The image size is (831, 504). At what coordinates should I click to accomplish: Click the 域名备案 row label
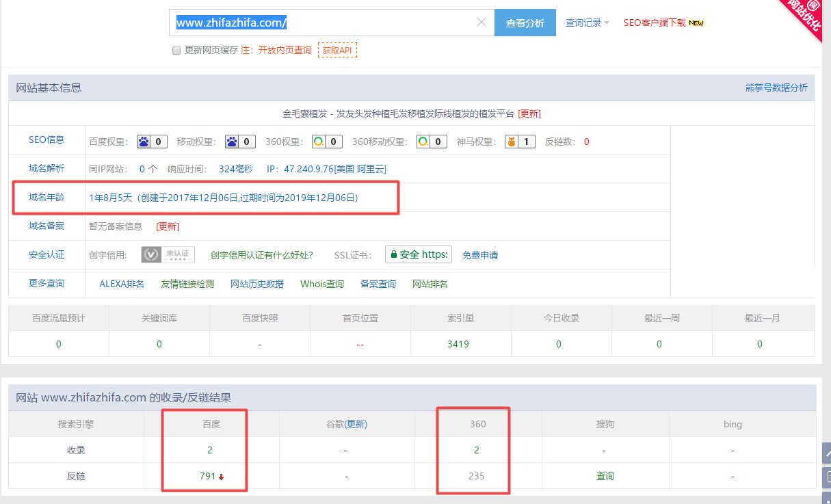tap(47, 226)
